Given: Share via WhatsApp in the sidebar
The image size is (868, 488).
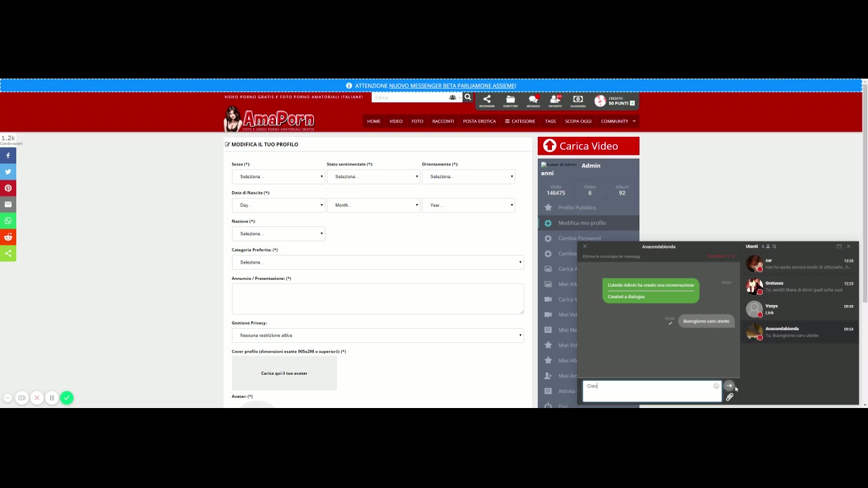Looking at the screenshot, I should tap(8, 221).
